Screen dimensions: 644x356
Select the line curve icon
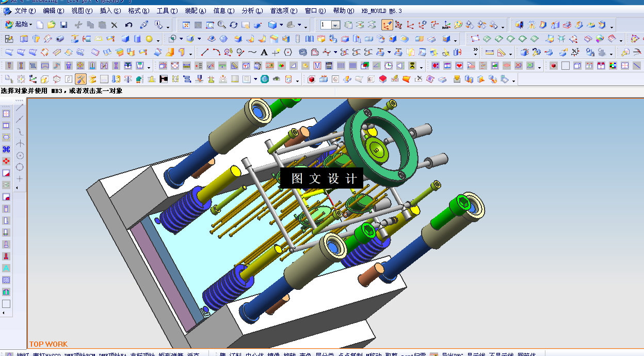point(204,52)
